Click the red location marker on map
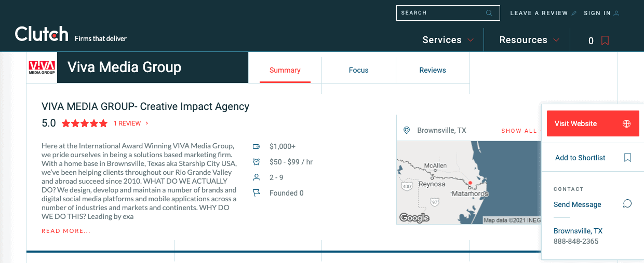 coord(470,183)
